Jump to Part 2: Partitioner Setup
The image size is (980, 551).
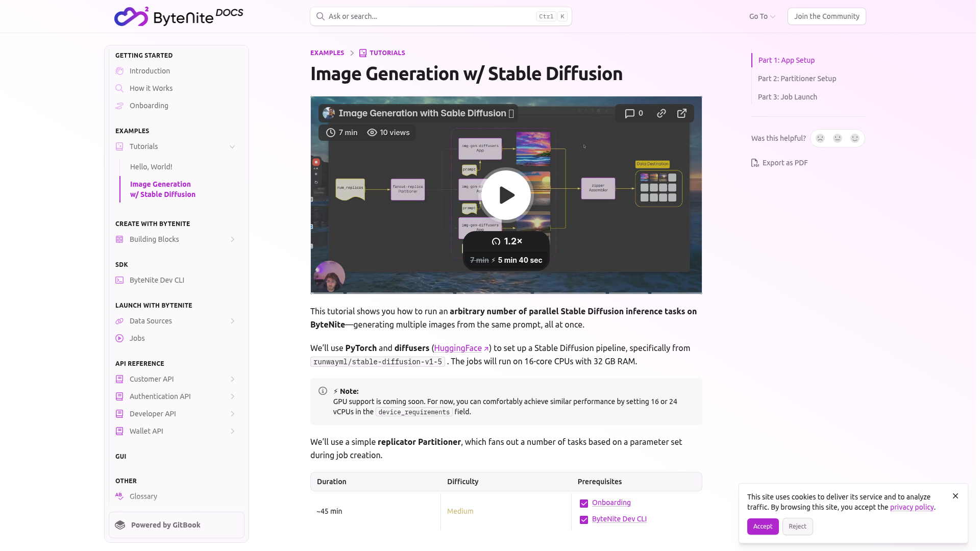797,79
